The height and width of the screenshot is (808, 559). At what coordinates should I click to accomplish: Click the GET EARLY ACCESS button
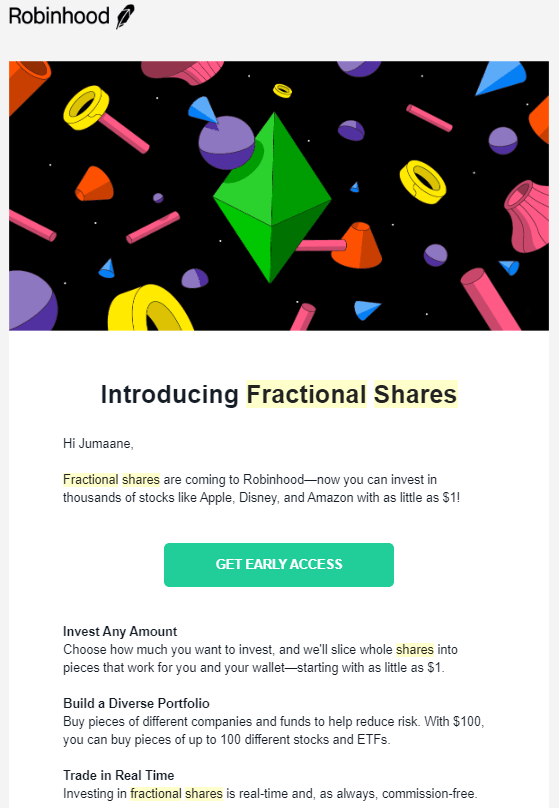click(x=279, y=565)
